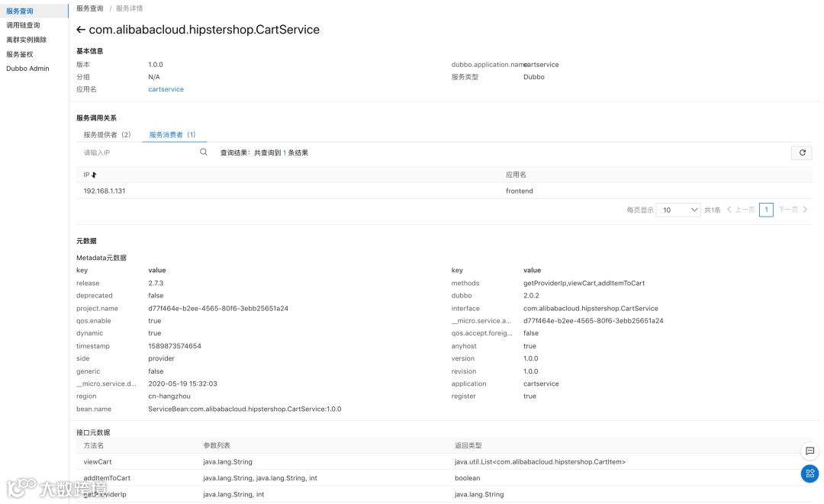This screenshot has width=824, height=504.
Task: Click the 参数列表 column header
Action: point(217,446)
